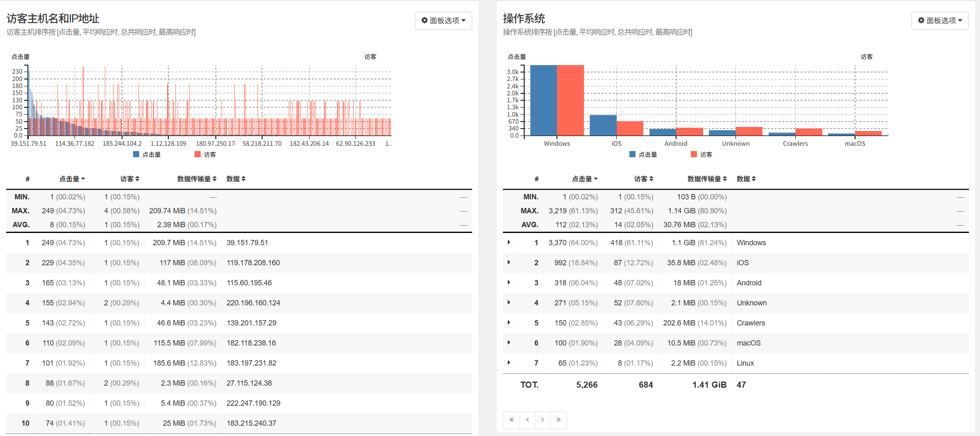
Task: Select IP address 220.196.160.124
Action: [x=253, y=303]
